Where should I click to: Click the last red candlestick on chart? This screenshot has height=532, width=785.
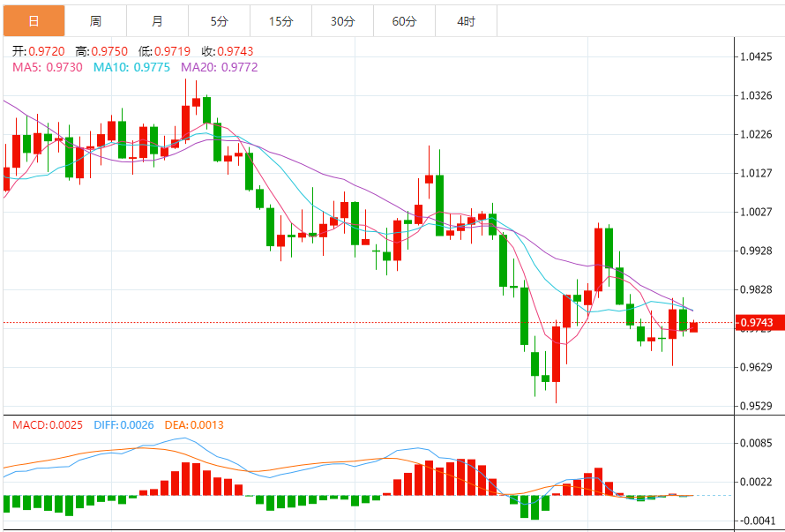[694, 326]
